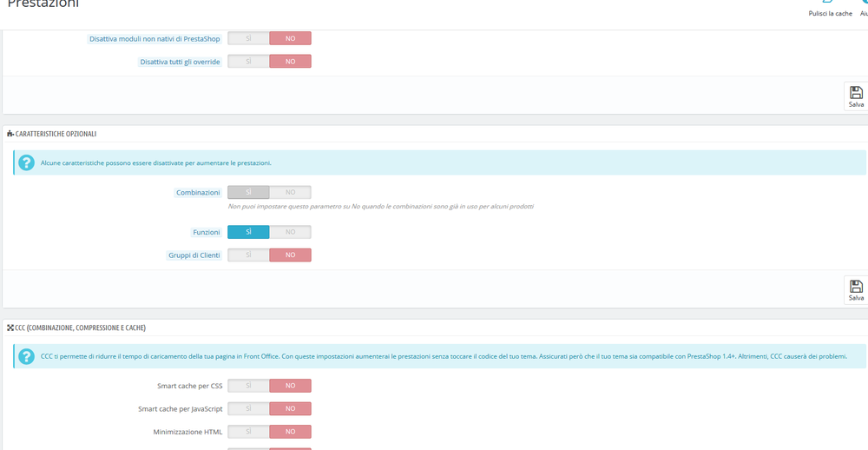Click the Minimizzazione HTML label
This screenshot has height=450, width=868.
[x=187, y=432]
